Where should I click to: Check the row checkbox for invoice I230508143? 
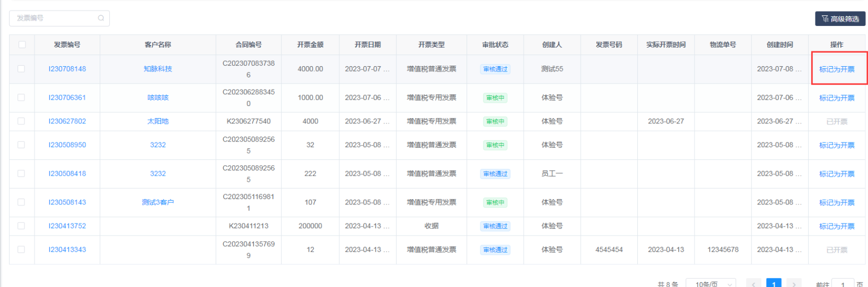pyautogui.click(x=21, y=202)
